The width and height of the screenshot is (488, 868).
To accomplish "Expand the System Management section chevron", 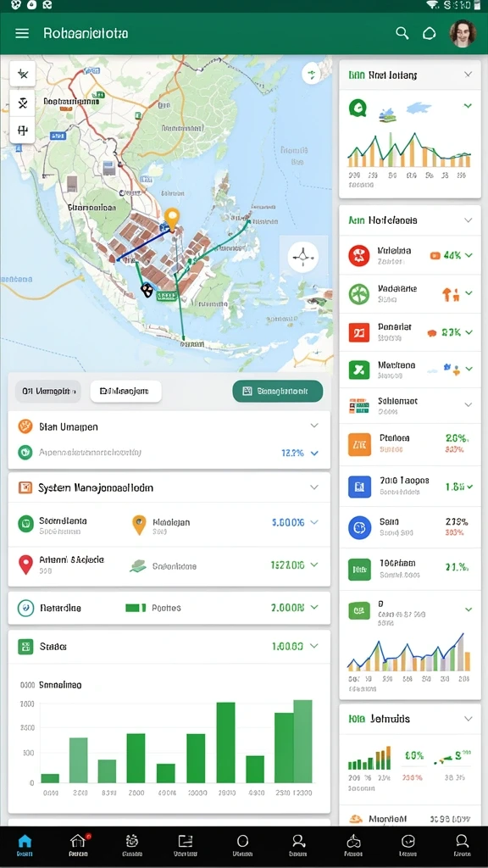I will pos(314,487).
